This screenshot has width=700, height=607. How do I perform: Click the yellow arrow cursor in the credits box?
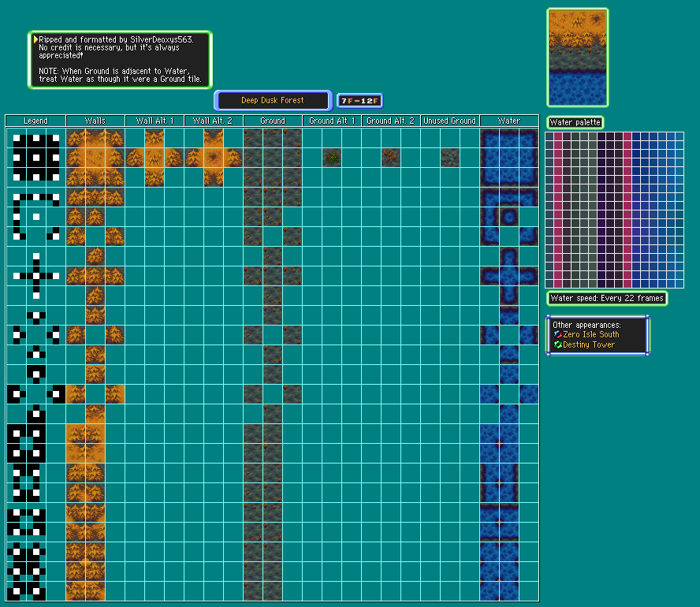point(35,39)
